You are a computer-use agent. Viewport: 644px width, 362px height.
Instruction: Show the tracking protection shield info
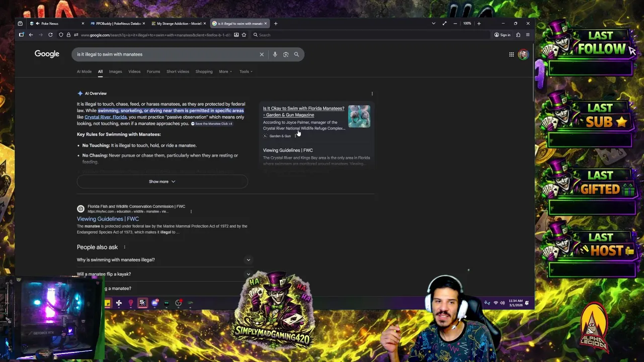tap(61, 35)
